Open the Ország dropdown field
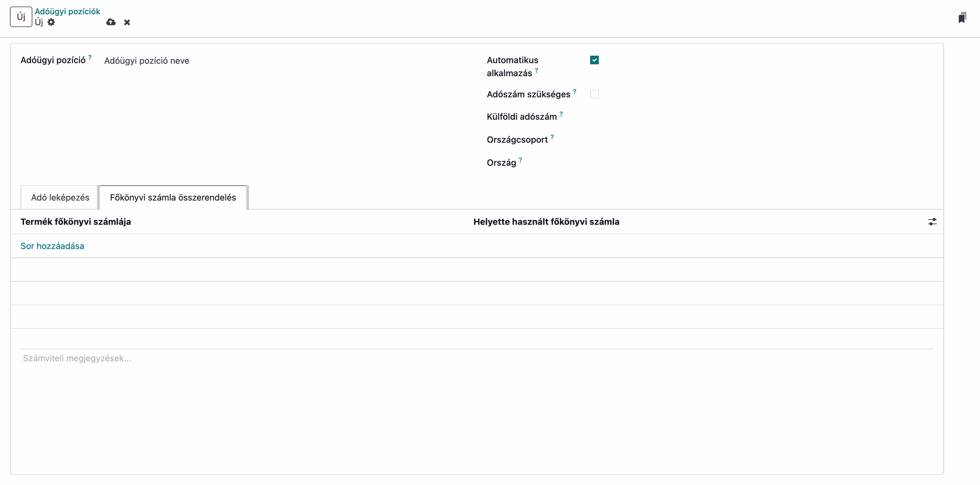 coord(761,163)
